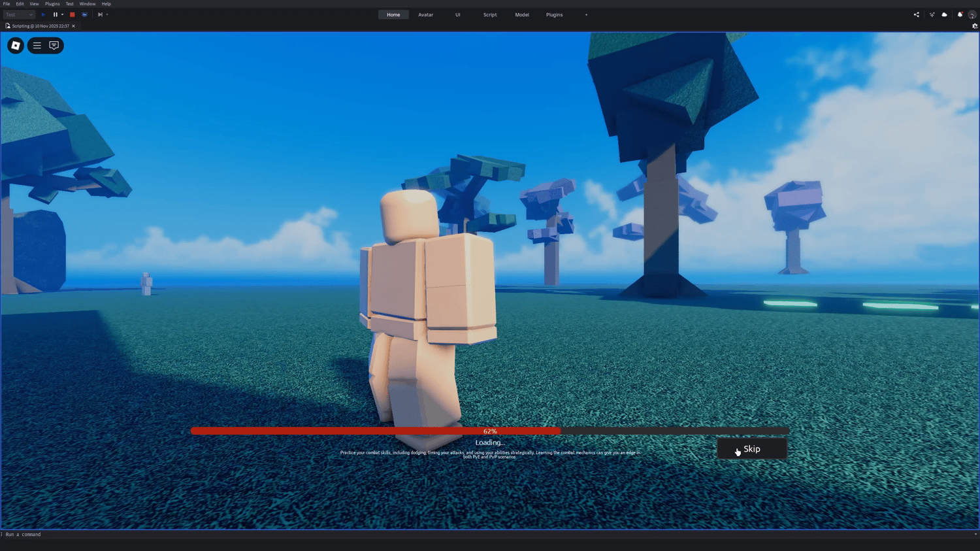
Task: Open the user profile avatar
Action: [972, 14]
